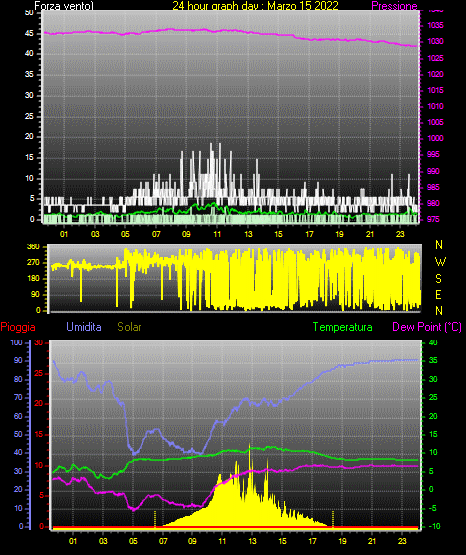Screen dimensions: 466x555
Task: Click the 'Forza vento)' wind label
Action: [64, 6]
